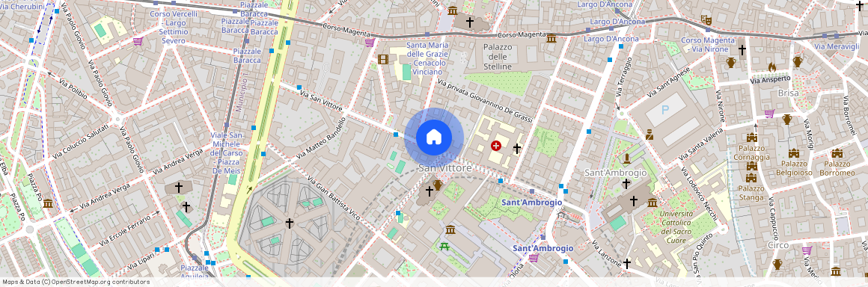Click castle icon above Palazzo Cornaggia label
Viewport: 868px width, 287px height.
tap(752, 137)
